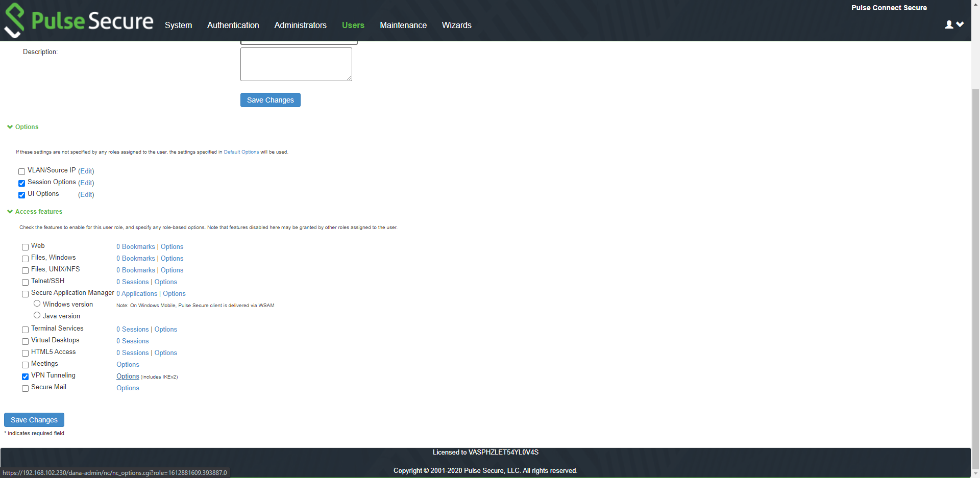Open Web Options link

pos(172,247)
